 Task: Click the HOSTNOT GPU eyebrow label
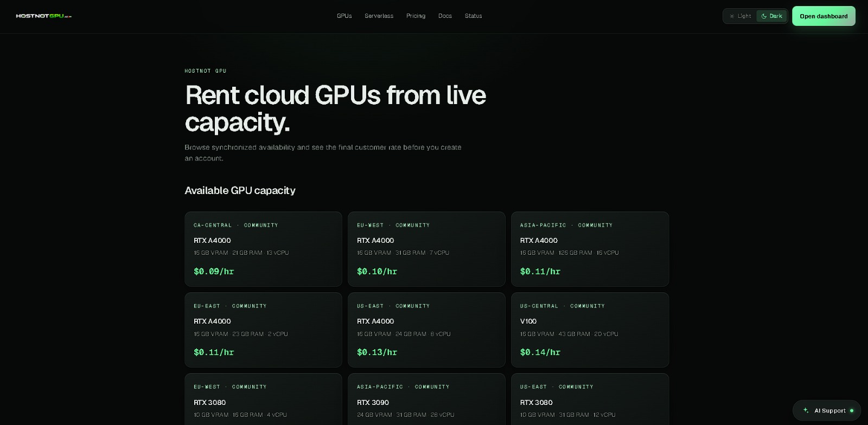(x=206, y=71)
